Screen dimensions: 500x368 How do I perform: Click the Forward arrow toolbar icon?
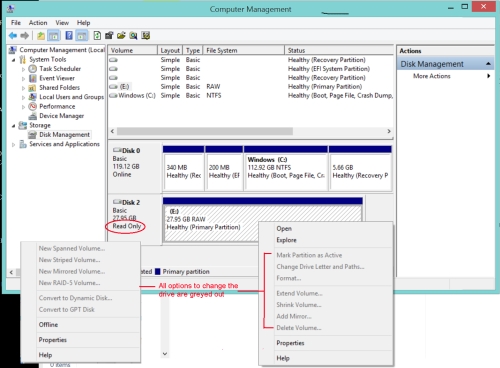(x=24, y=36)
